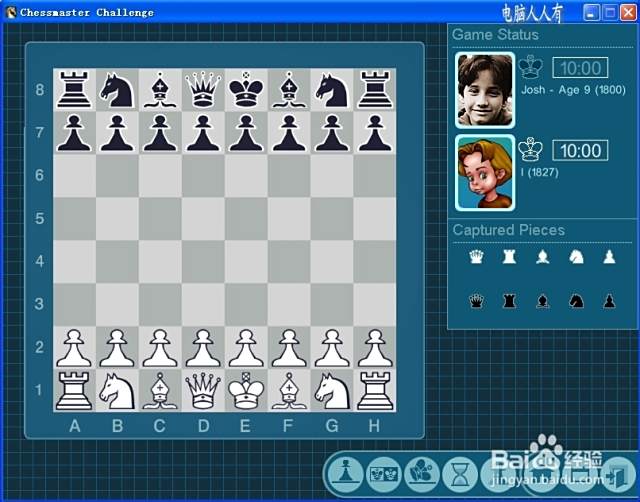Click the captured white knight icon
Screen dimensions: 640x502
(576, 257)
